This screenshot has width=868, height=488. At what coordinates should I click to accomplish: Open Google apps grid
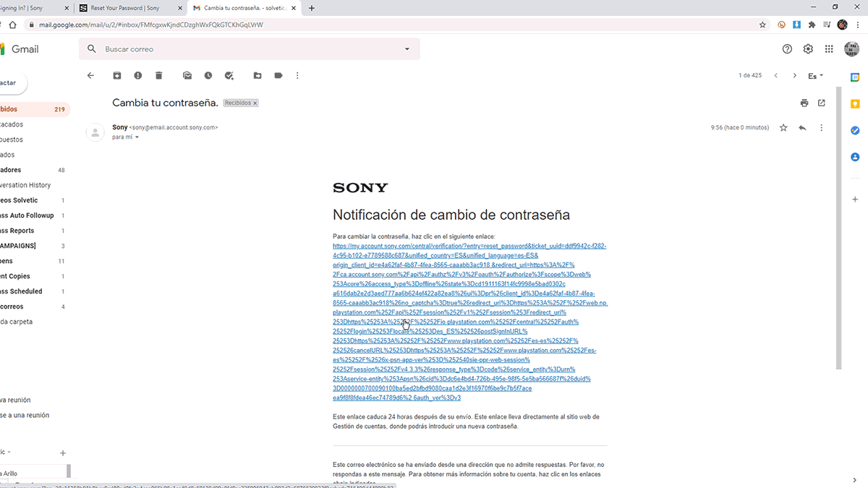(829, 49)
